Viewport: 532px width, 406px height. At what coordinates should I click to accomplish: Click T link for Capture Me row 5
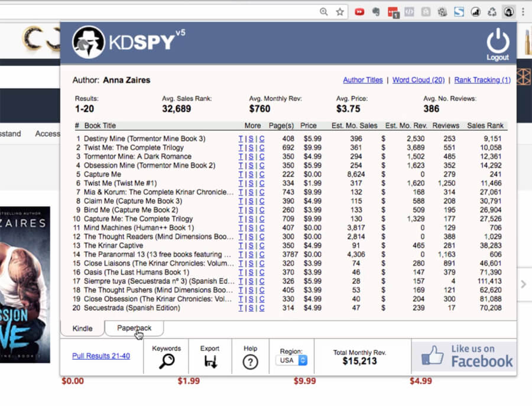point(240,174)
